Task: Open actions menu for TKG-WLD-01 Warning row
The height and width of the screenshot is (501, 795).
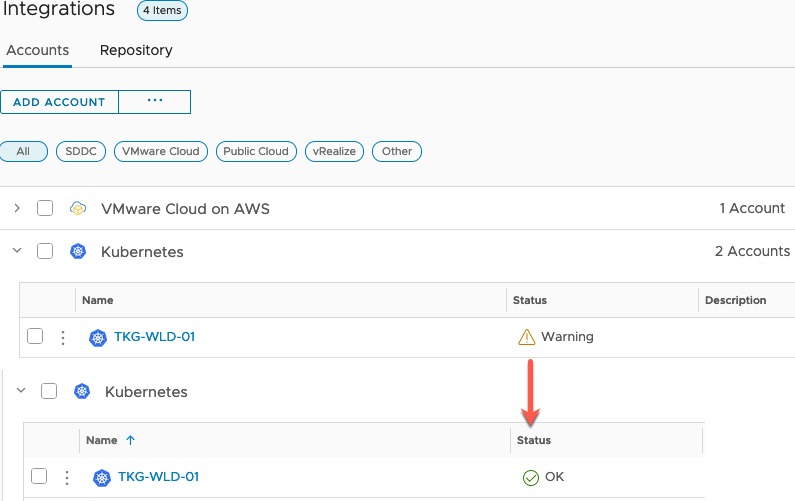Action: (63, 337)
